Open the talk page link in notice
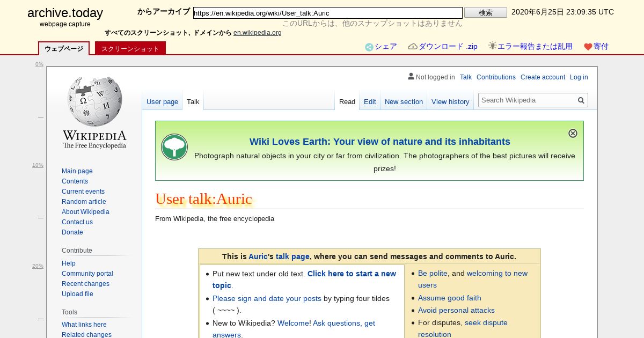This screenshot has height=338, width=644. tap(292, 256)
